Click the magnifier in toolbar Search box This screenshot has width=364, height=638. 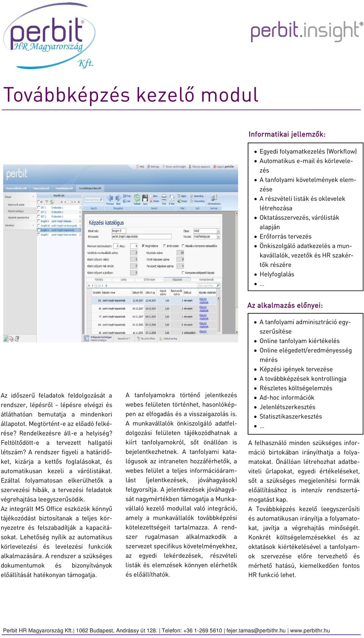click(101, 200)
